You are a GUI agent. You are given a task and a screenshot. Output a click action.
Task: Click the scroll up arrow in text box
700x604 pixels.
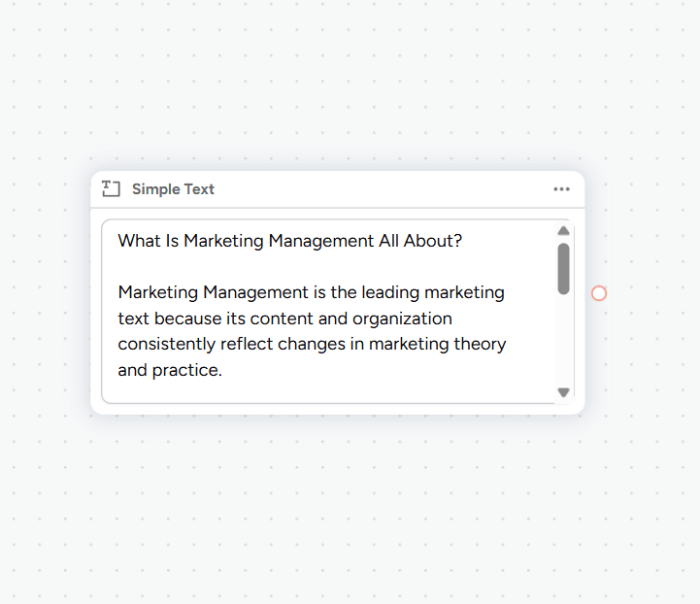pyautogui.click(x=563, y=231)
